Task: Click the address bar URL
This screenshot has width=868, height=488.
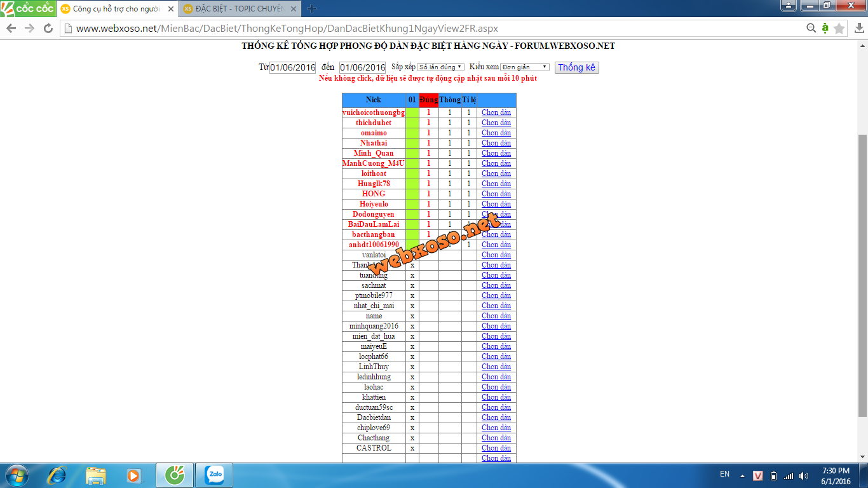Action: pyautogui.click(x=287, y=29)
